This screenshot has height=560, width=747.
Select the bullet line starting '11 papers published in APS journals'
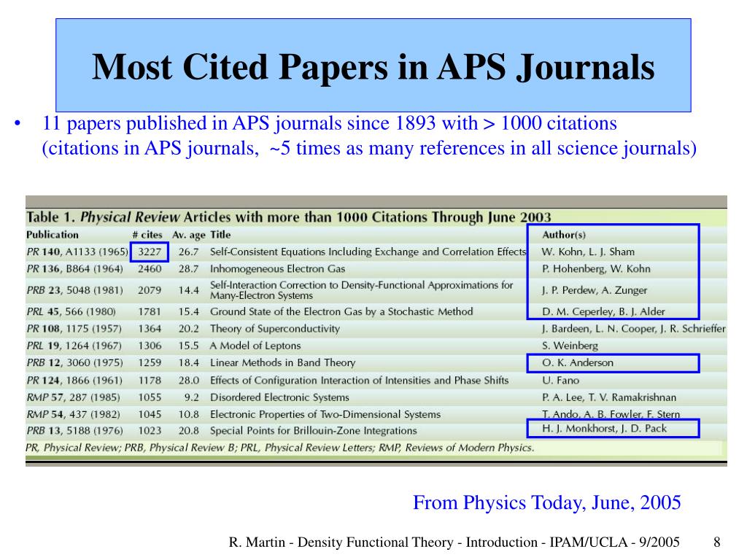tap(329, 122)
